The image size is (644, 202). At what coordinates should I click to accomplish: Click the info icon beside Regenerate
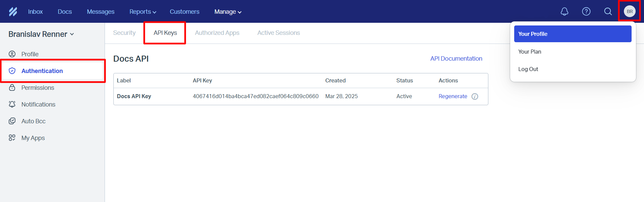point(475,96)
